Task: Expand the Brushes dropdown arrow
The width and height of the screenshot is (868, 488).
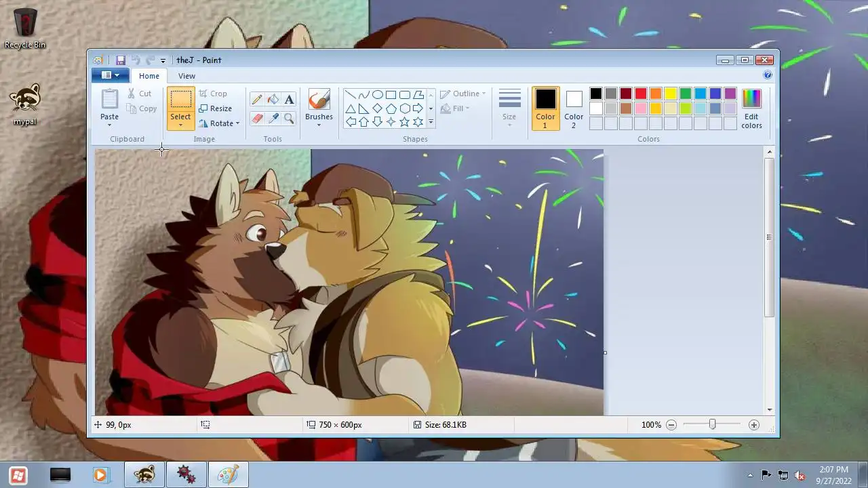Action: pos(319,125)
